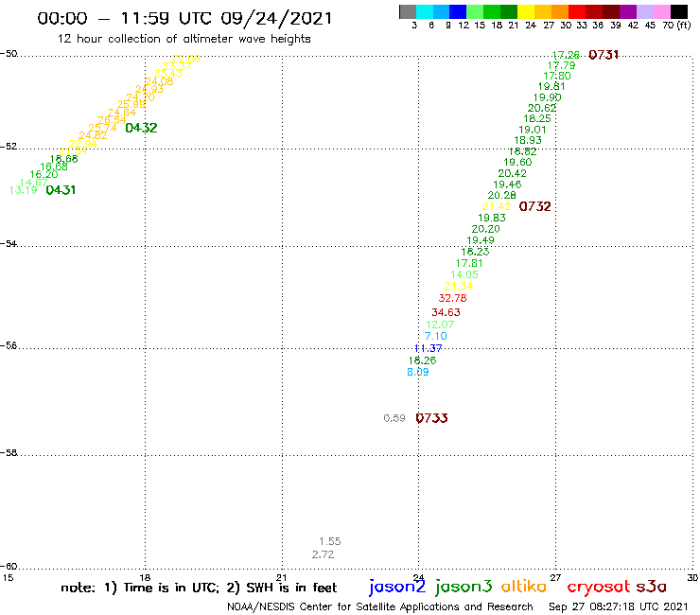Click the time label 0731
The image size is (700, 615).
604,55
